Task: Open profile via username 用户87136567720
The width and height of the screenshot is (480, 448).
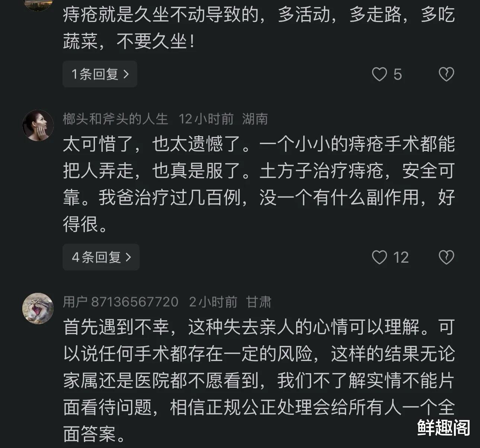Action: [x=121, y=302]
